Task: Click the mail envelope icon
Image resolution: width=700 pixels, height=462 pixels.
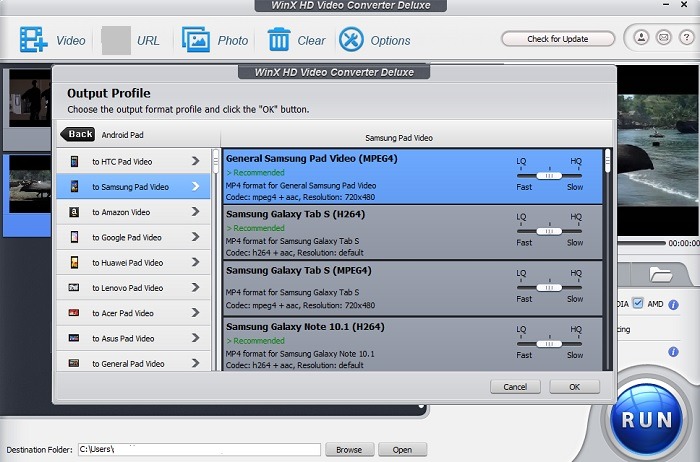Action: coord(662,39)
